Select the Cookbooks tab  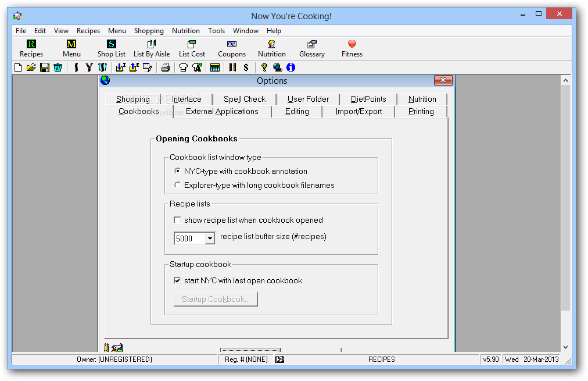click(x=139, y=112)
